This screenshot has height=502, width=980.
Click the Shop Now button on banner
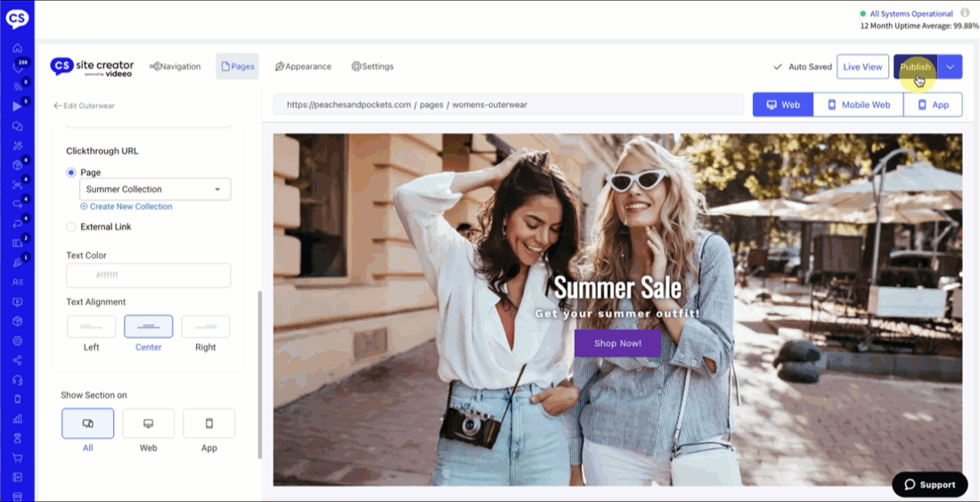[617, 343]
